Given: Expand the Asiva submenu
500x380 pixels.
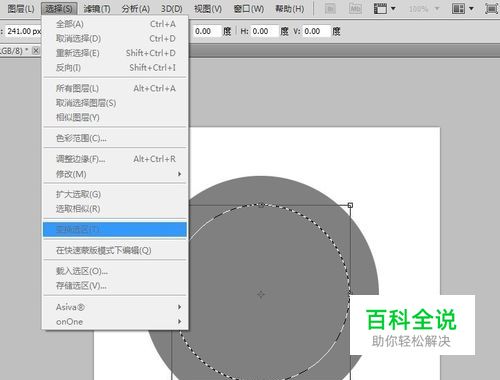Looking at the screenshot, I should (115, 307).
